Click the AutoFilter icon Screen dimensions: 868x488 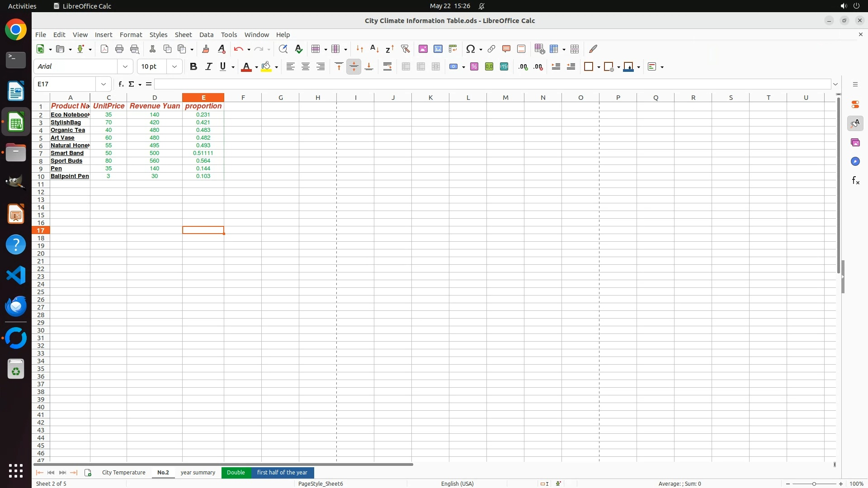pyautogui.click(x=405, y=49)
